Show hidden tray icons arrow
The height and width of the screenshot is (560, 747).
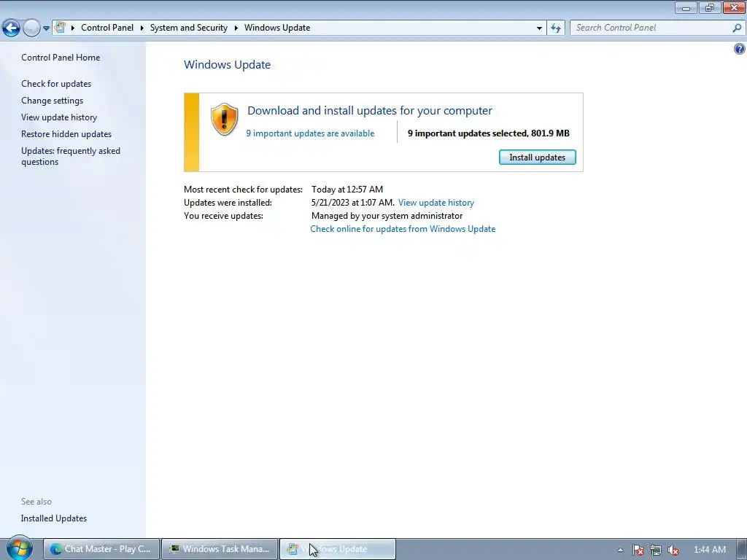[x=620, y=550]
